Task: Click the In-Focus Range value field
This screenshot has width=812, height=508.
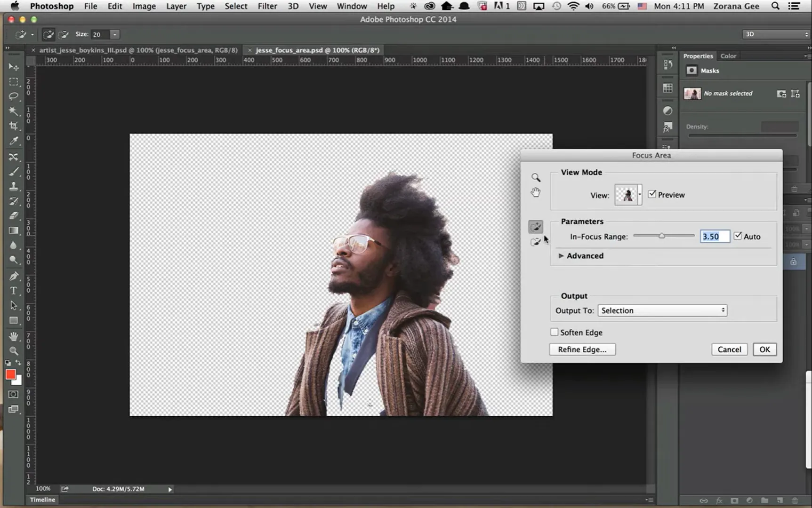Action: [714, 237]
